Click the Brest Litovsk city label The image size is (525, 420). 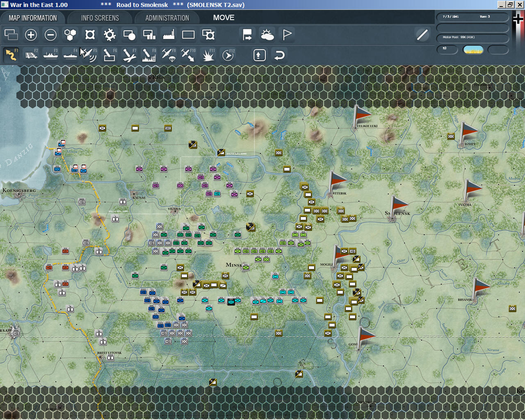pos(110,353)
